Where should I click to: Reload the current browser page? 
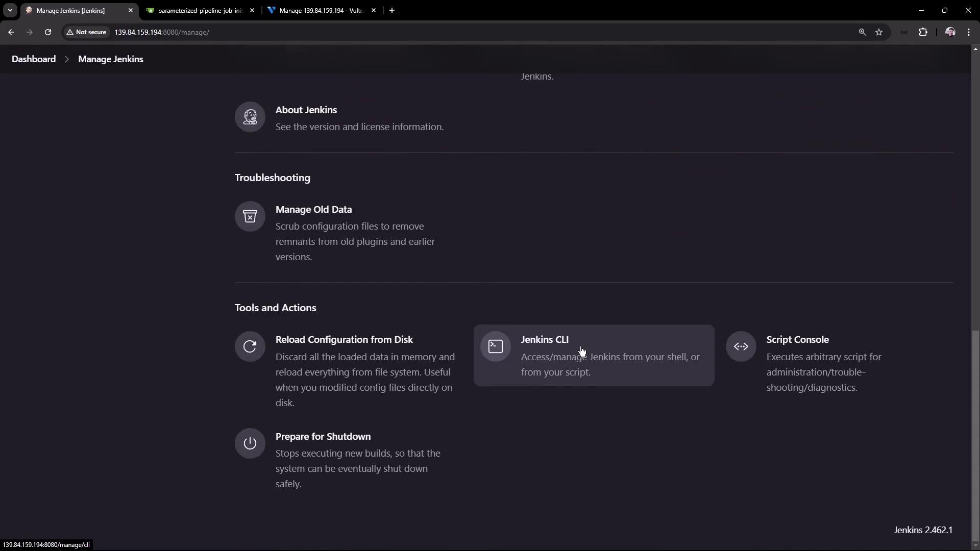[48, 32]
